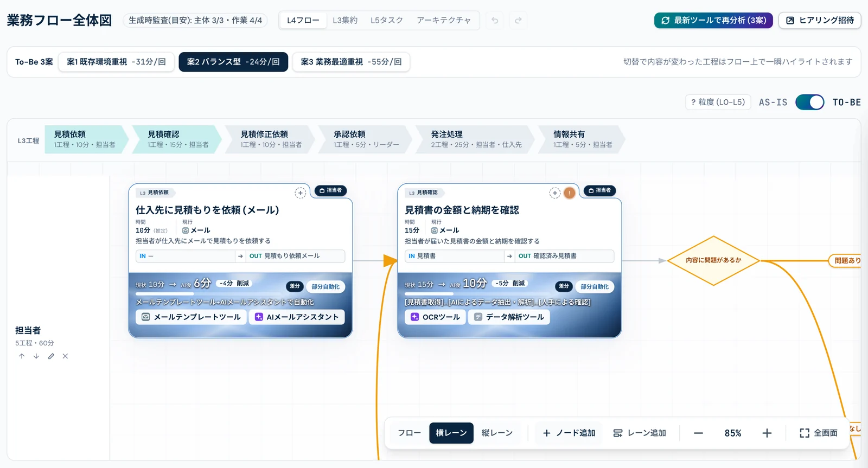Viewport: 868px width, 468px height.
Task: Click the 最新ツールで再分析 (3案) button
Action: tap(713, 21)
